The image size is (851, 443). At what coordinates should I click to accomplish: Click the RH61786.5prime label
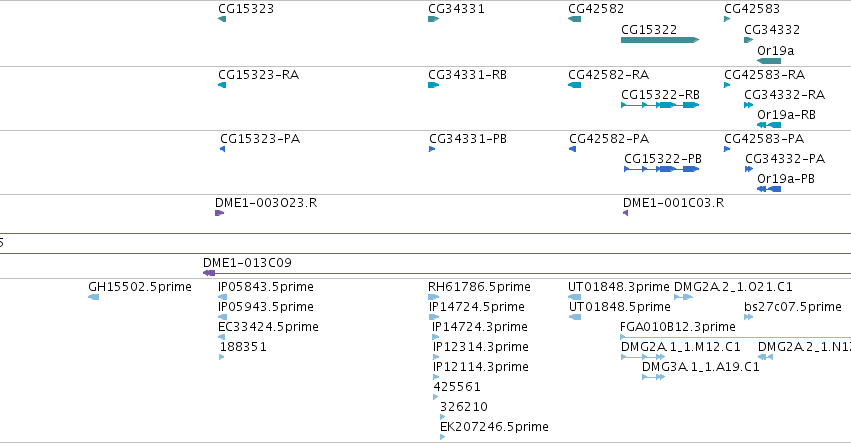(x=479, y=287)
